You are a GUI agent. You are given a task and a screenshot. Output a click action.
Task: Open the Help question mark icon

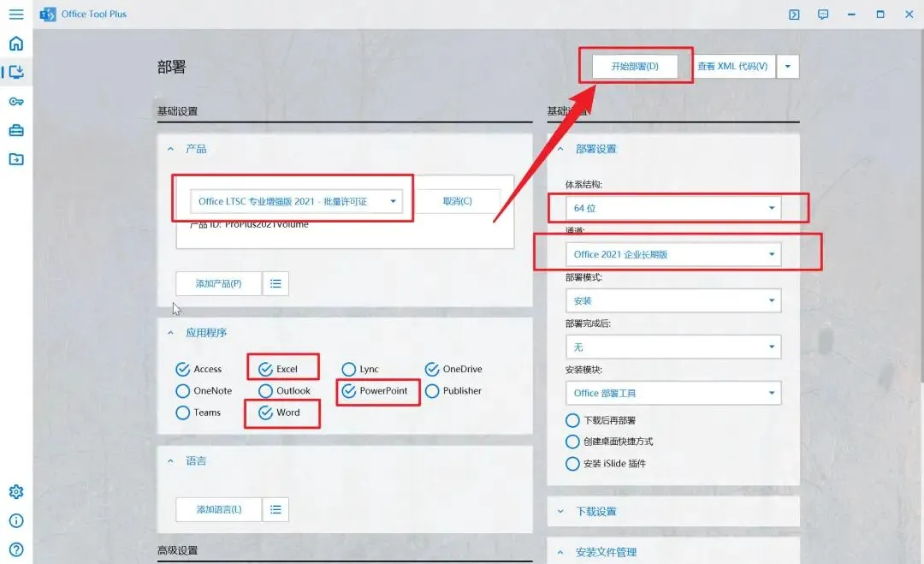click(x=16, y=549)
